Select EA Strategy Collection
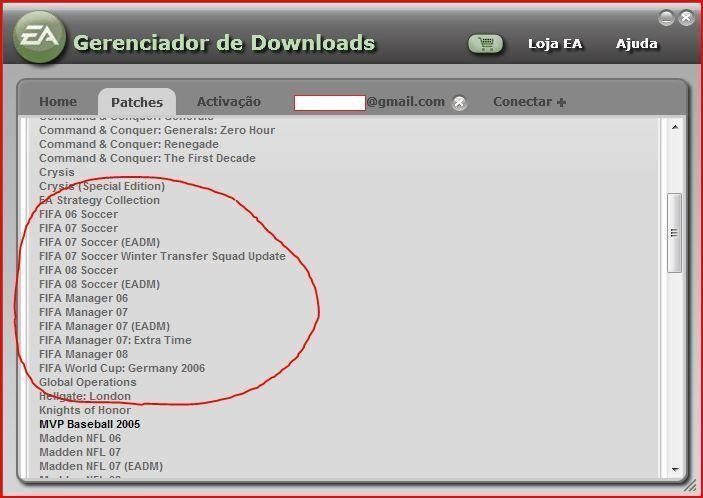This screenshot has width=703, height=498. coord(100,200)
